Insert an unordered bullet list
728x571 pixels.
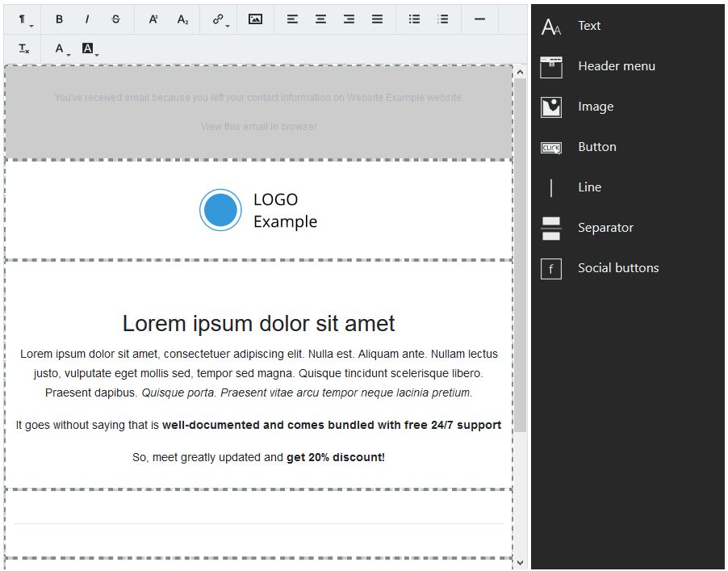point(414,19)
